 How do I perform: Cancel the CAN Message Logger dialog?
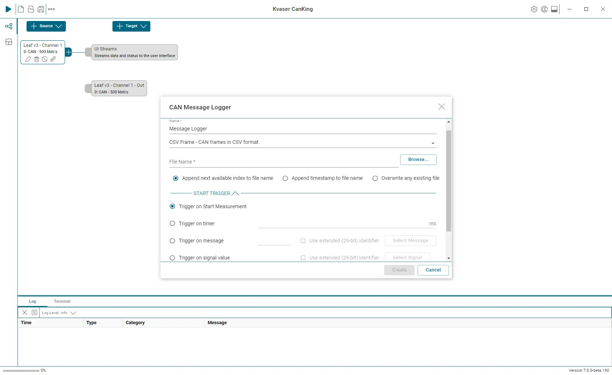point(433,270)
